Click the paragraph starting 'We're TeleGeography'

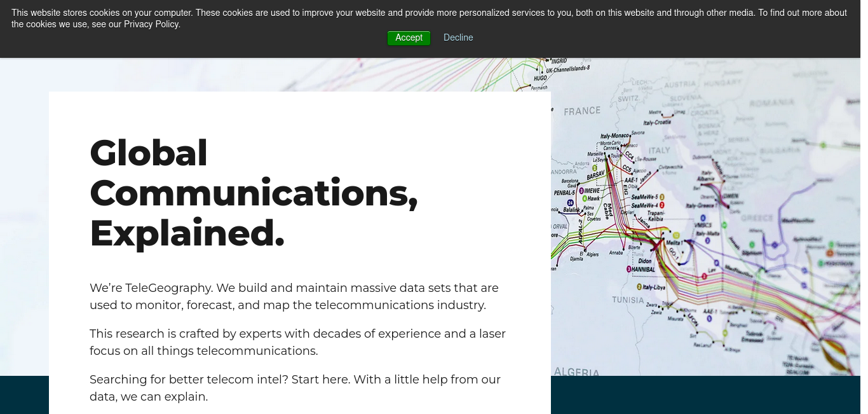294,296
